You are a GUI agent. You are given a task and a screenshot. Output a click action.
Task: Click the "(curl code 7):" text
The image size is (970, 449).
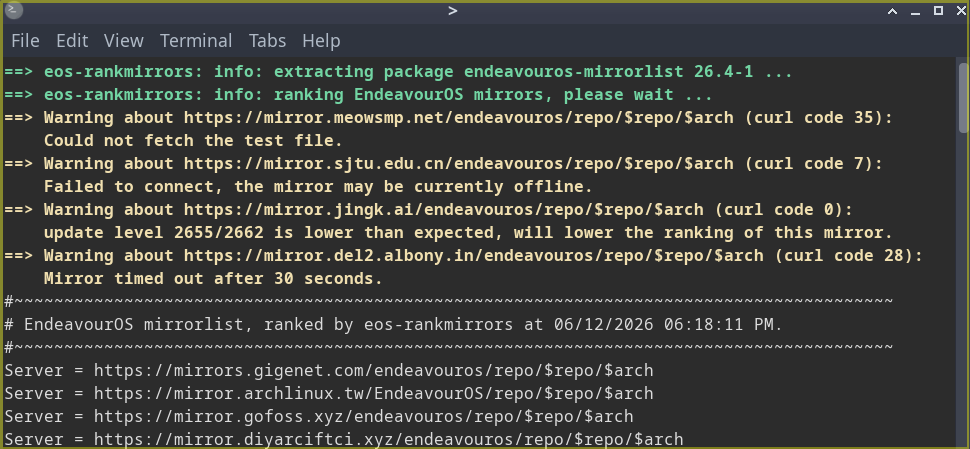click(x=813, y=164)
